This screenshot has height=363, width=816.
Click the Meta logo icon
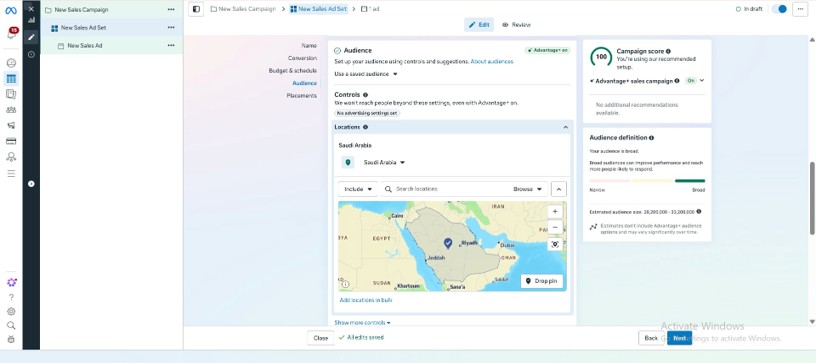(x=11, y=10)
